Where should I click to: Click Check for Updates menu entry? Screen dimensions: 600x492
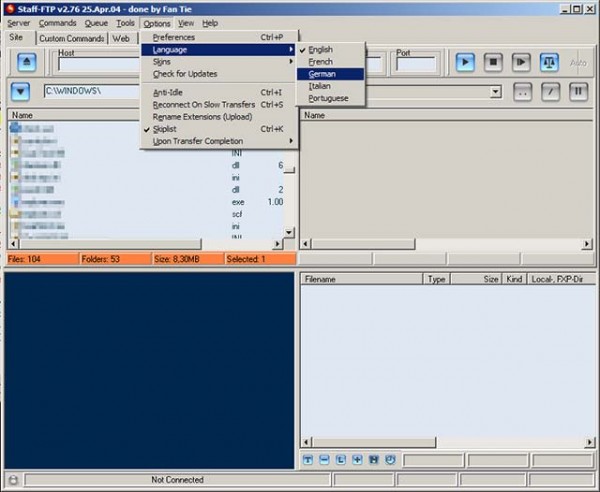coord(185,73)
